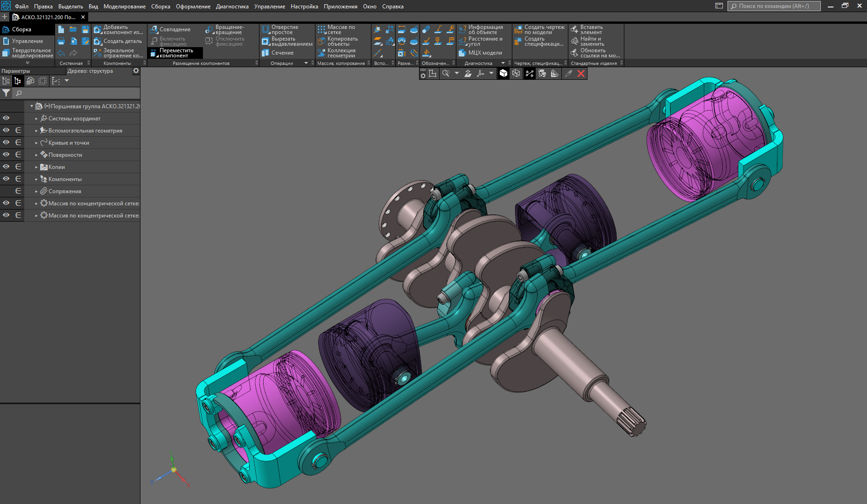Expand the Поверхности tree node
This screenshot has height=504, width=867.
[x=36, y=155]
